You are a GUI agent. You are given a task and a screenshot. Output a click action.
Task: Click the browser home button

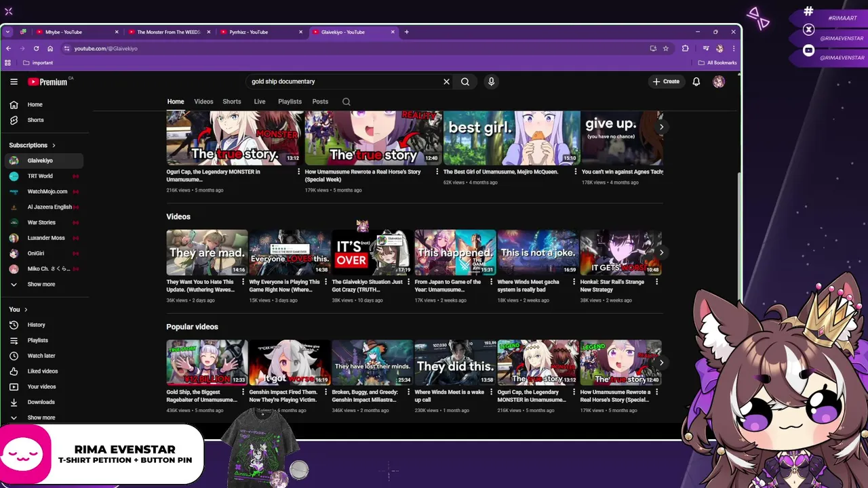pos(50,48)
